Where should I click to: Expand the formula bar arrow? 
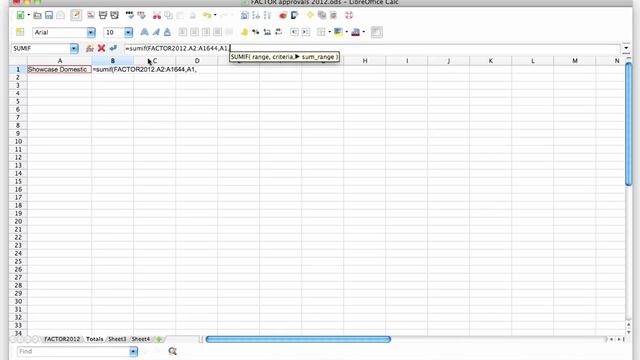tap(626, 48)
